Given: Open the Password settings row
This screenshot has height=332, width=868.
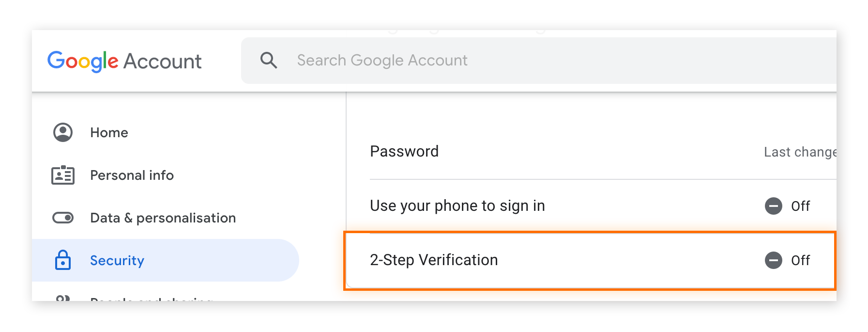Looking at the screenshot, I should 533,151.
